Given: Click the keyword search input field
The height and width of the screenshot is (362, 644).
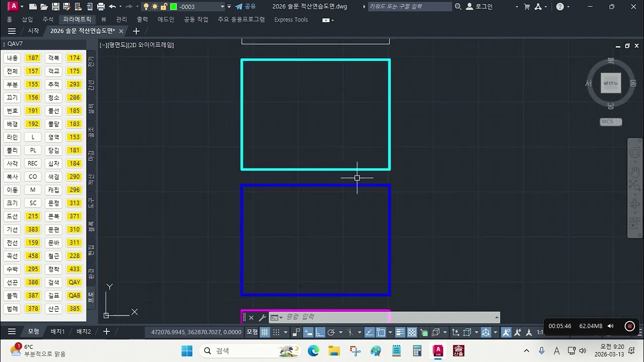Looking at the screenshot, I should pos(409,7).
